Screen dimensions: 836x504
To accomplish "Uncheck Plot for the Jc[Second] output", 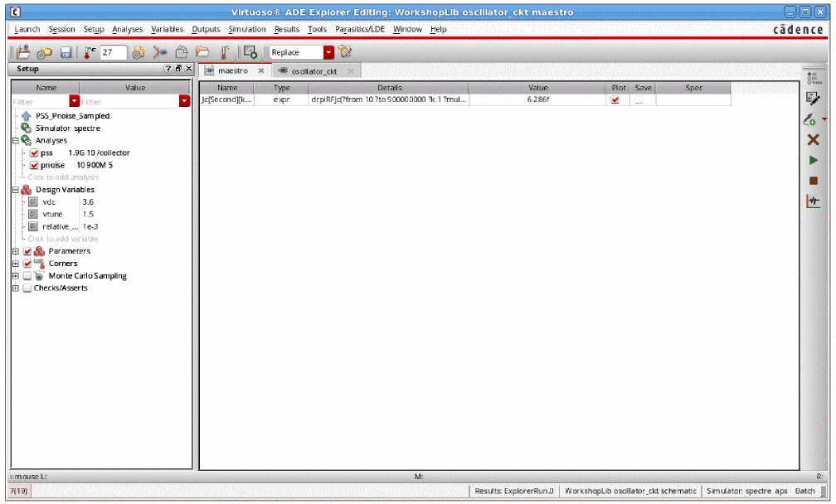I will point(615,99).
